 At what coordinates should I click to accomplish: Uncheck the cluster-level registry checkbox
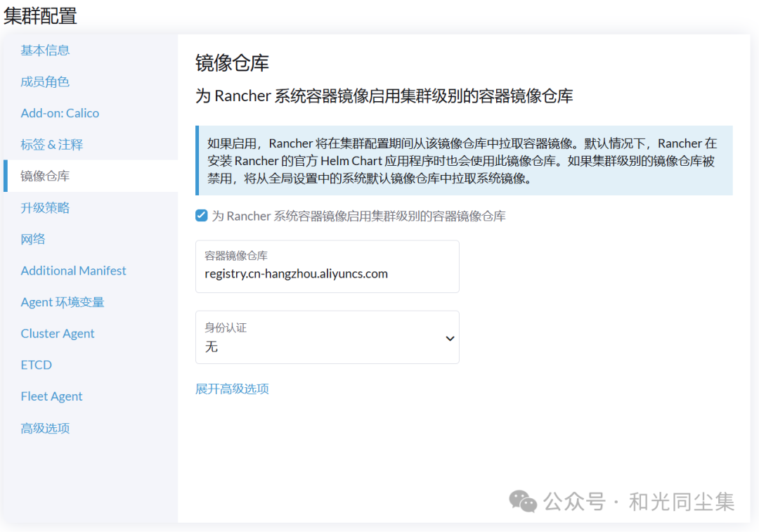point(202,216)
